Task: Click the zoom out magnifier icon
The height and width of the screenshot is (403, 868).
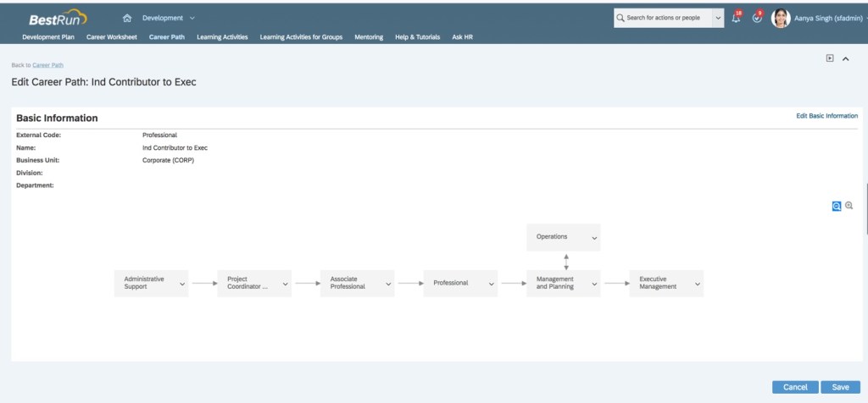Action: pos(837,206)
